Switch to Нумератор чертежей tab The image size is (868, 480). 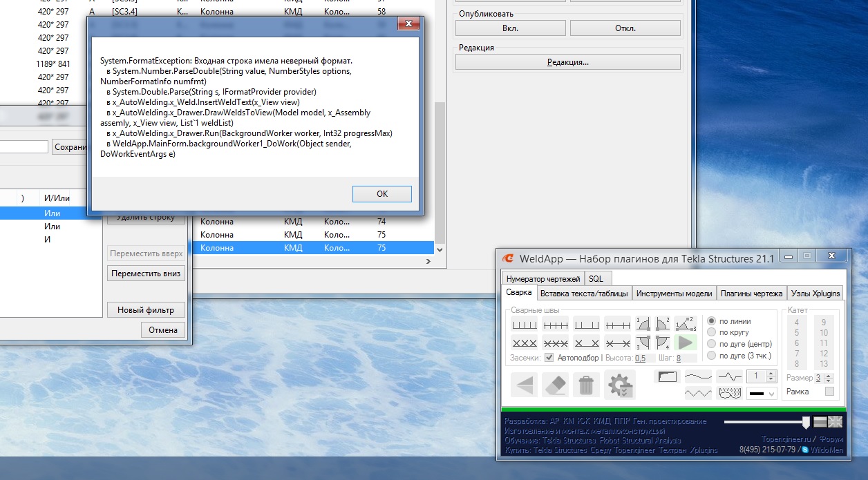coord(543,279)
